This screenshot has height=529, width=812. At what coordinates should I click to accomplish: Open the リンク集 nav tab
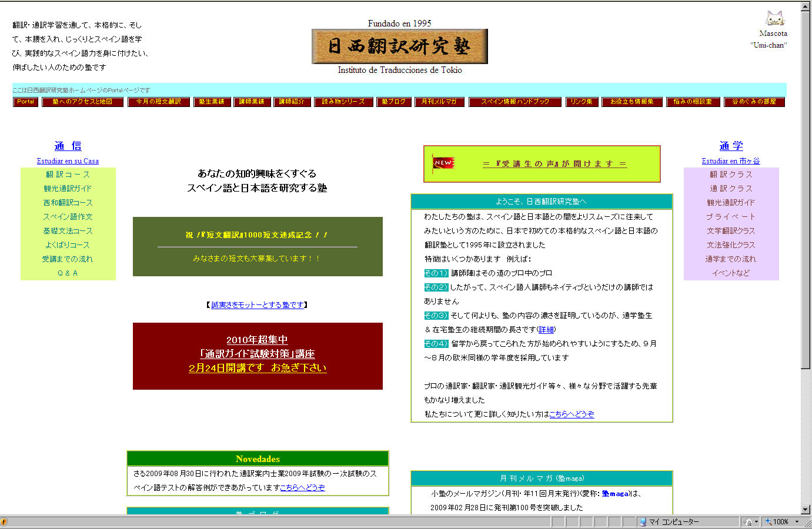pyautogui.click(x=582, y=102)
